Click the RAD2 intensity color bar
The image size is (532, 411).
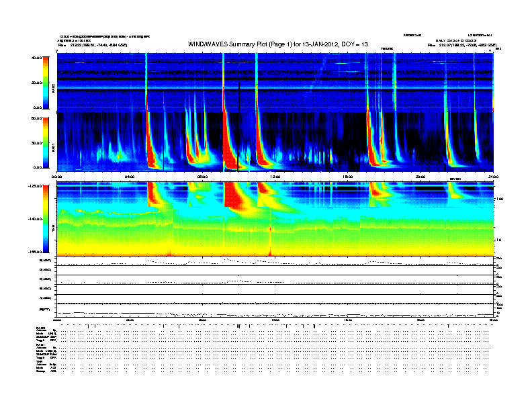pyautogui.click(x=46, y=83)
